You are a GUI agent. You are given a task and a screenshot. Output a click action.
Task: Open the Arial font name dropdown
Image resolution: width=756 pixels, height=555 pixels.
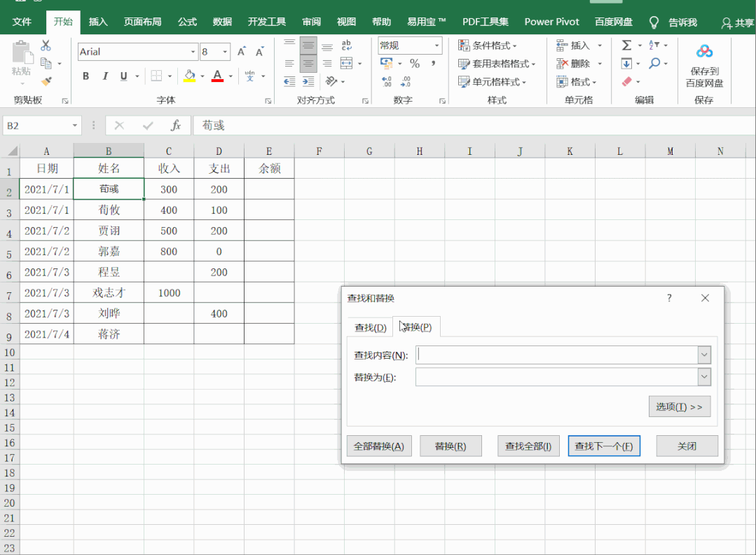tap(193, 52)
